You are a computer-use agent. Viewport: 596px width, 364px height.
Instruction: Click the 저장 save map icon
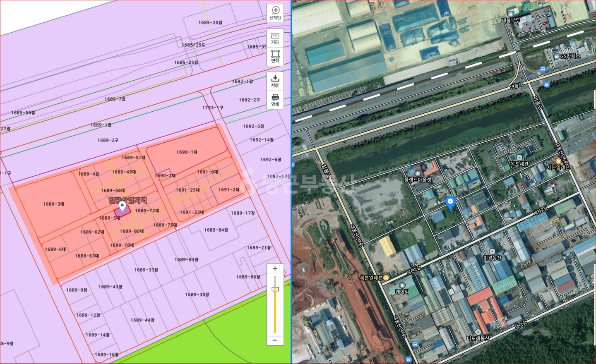tap(275, 81)
